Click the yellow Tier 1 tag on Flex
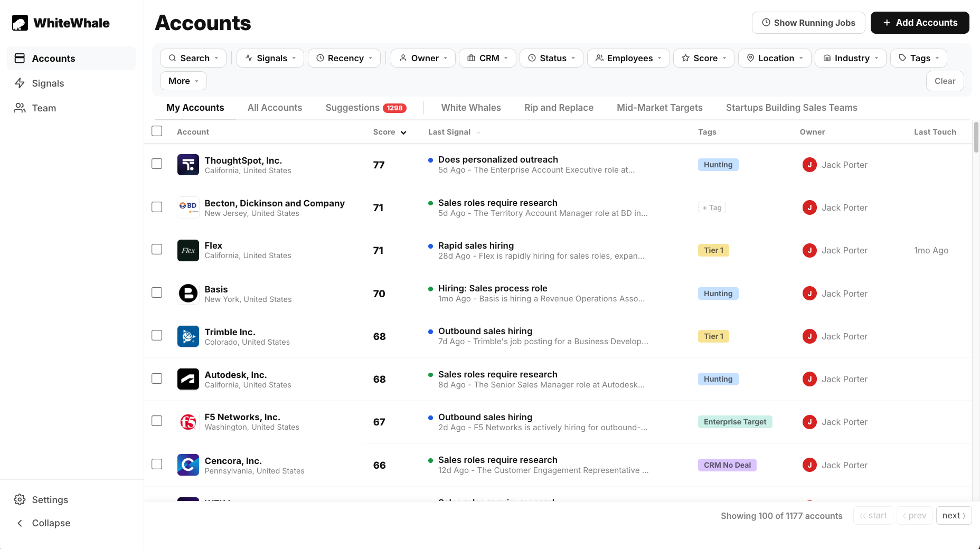This screenshot has width=980, height=549. (x=713, y=250)
